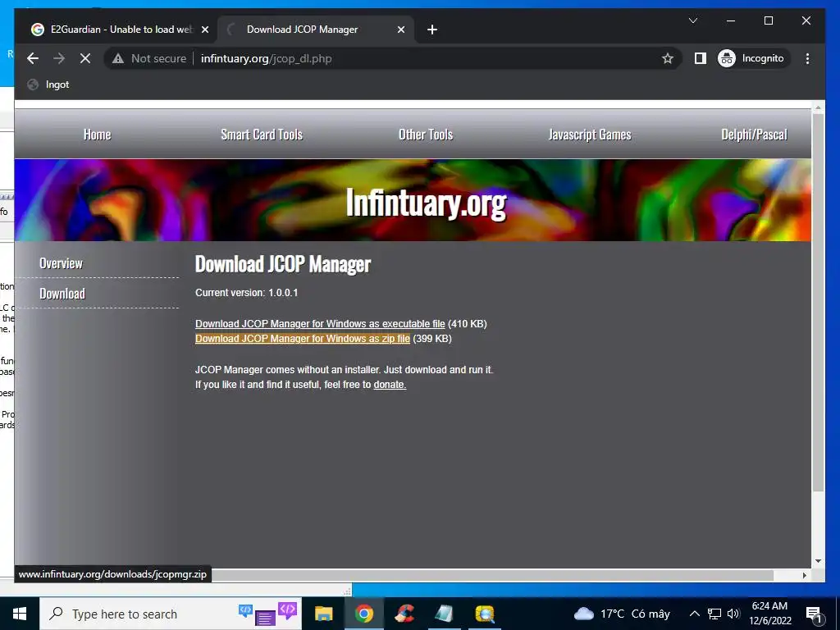
Task: Open File Explorer from the taskbar
Action: tap(323, 614)
